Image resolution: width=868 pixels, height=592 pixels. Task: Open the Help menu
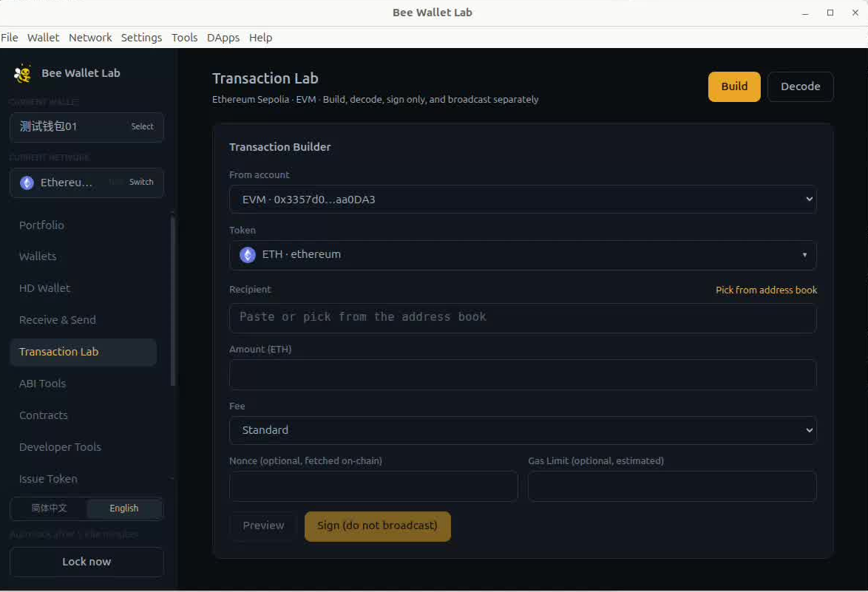[x=260, y=38]
